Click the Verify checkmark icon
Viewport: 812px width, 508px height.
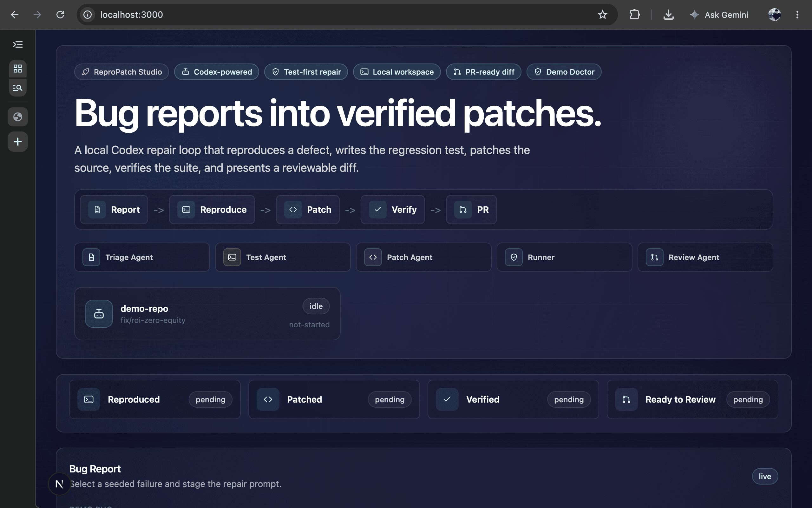click(378, 210)
